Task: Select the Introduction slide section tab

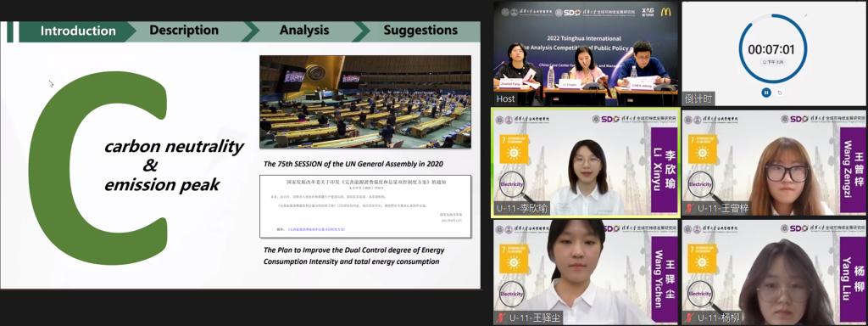Action: point(77,31)
